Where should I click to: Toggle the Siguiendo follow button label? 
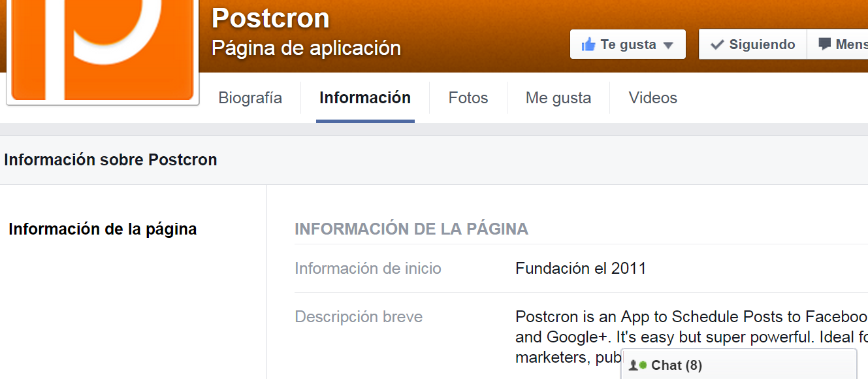pos(762,44)
